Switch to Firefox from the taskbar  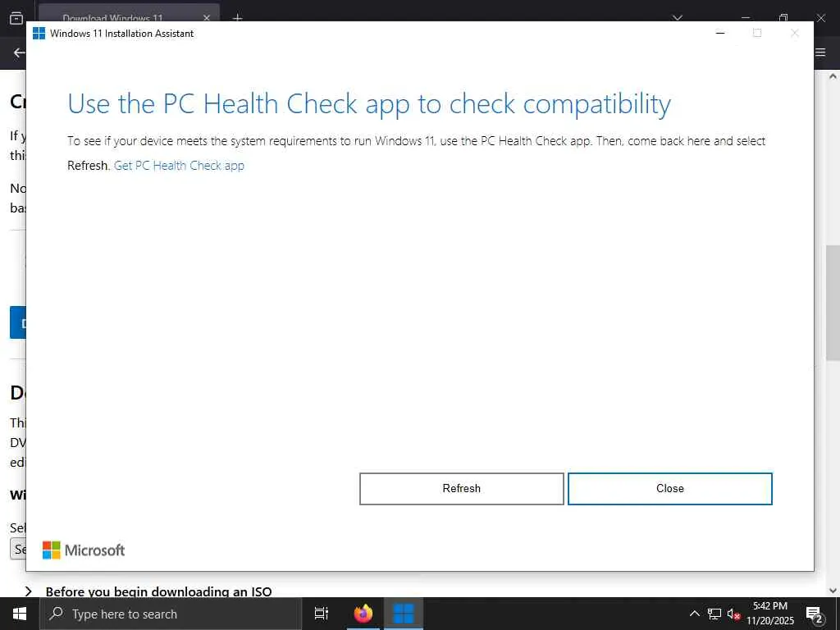pos(363,614)
